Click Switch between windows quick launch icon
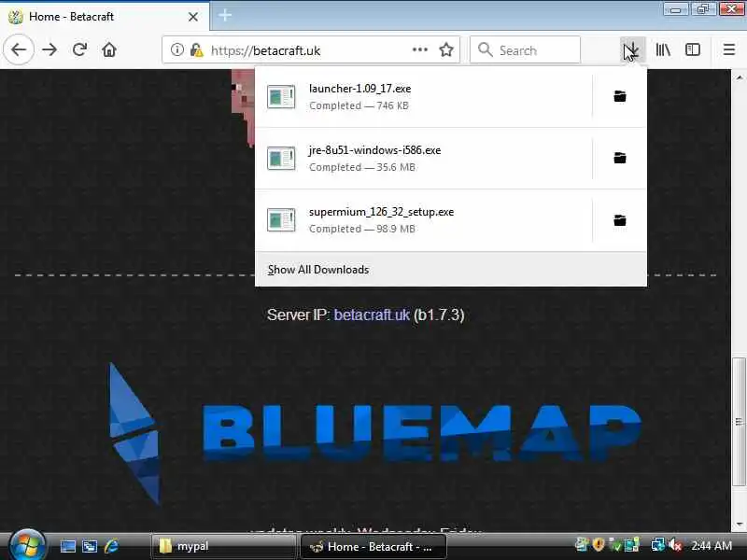The width and height of the screenshot is (747, 560). click(90, 546)
